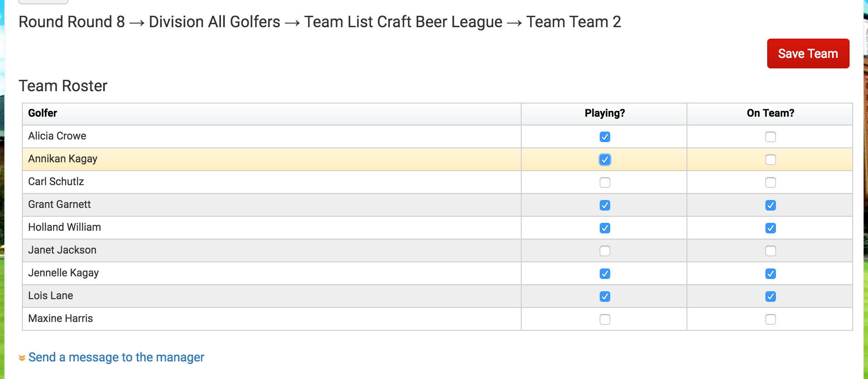Uncheck On Team for Holland William
This screenshot has height=379, width=868.
[771, 228]
